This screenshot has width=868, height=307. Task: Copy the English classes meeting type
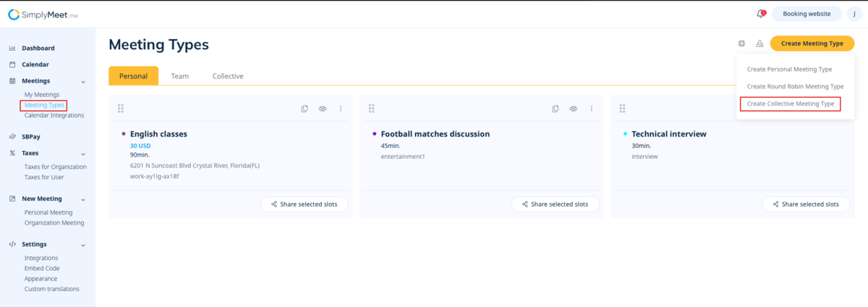305,108
